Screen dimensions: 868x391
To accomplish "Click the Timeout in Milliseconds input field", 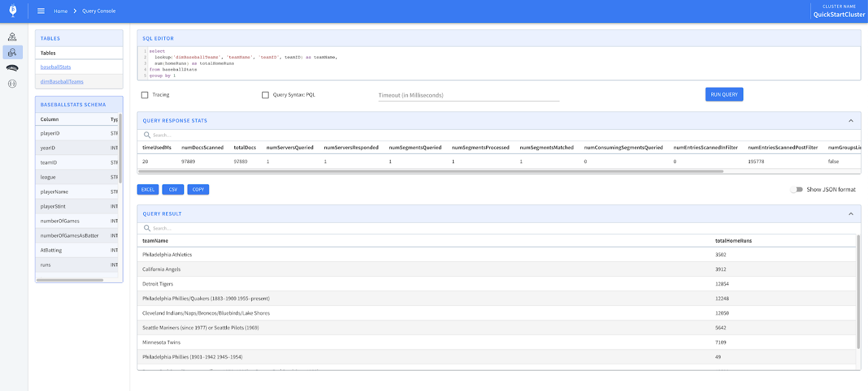I will coord(468,94).
